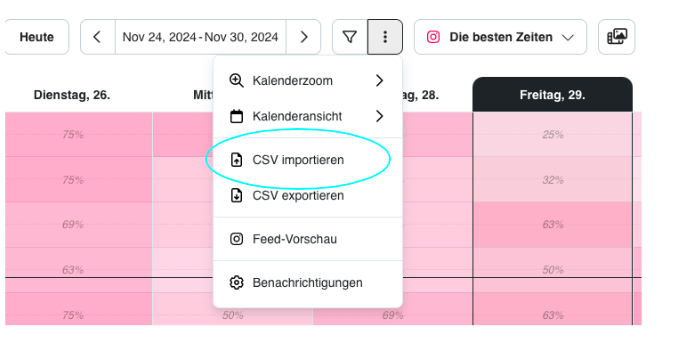The width and height of the screenshot is (678, 363).
Task: Expand the Kalenderansicht submenu chevron
Action: [379, 116]
